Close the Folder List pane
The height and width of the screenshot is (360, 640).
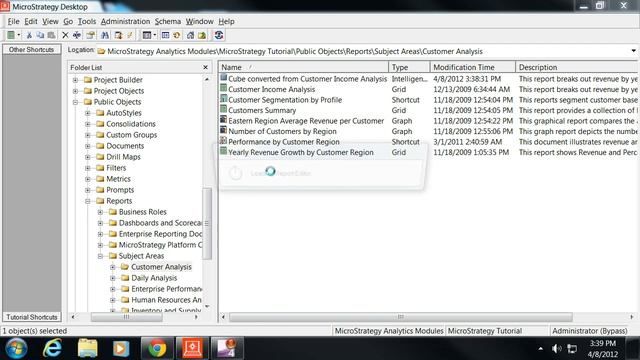[205, 67]
